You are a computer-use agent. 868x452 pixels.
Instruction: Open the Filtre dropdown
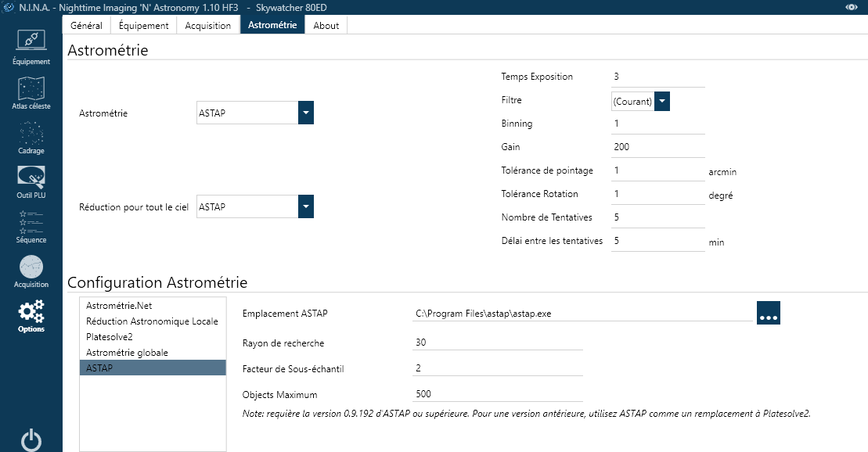pos(662,101)
